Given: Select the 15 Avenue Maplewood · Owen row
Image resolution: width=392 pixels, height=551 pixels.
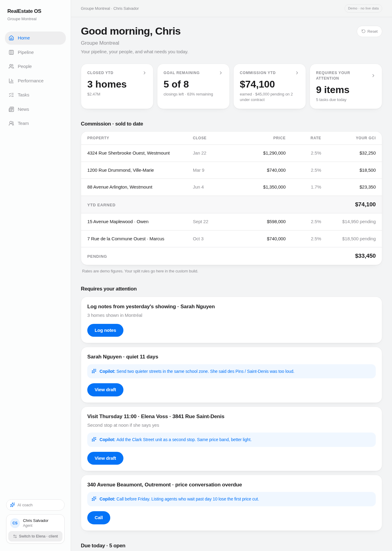Looking at the screenshot, I should [x=232, y=222].
